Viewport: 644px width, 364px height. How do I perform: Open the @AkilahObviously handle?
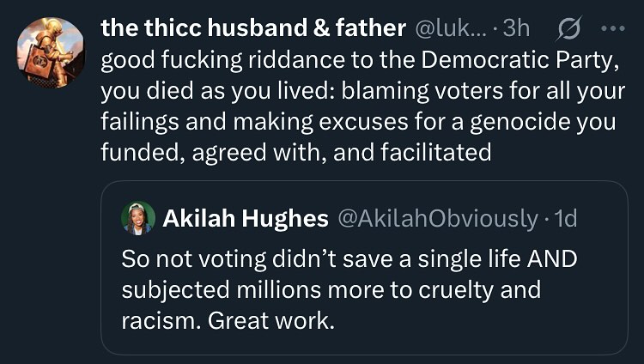437,219
